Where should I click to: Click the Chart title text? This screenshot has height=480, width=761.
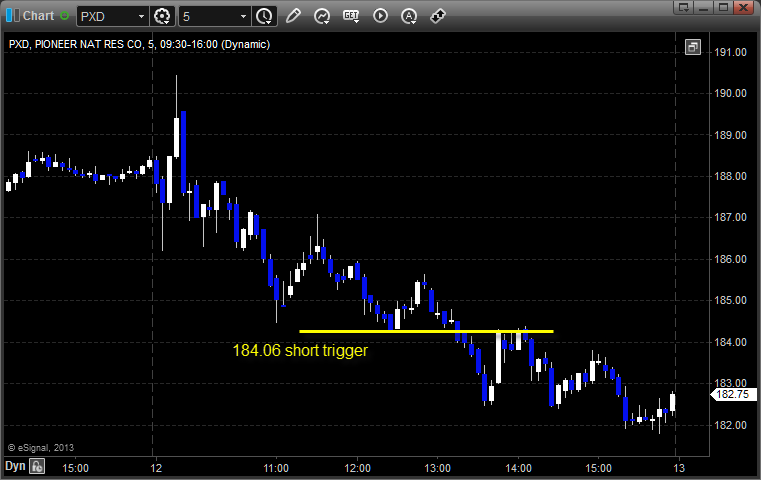click(38, 16)
